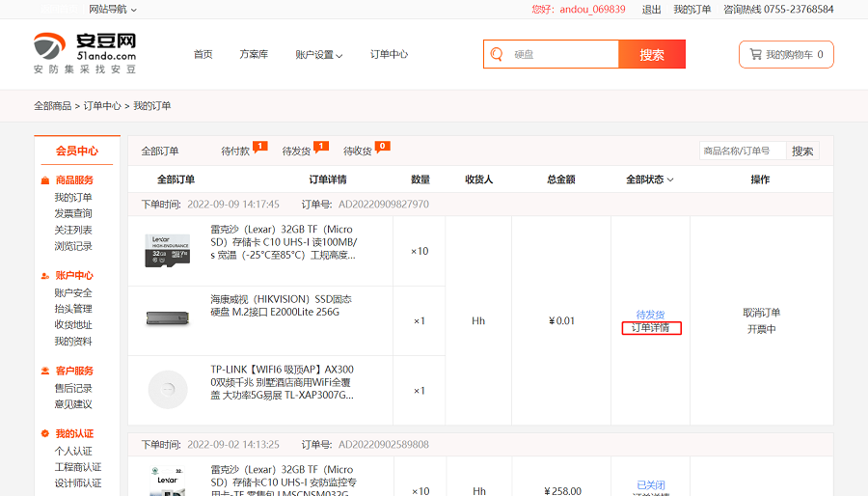Click the ¥0.01 total amount
Screen dimensions: 868x496
561,320
